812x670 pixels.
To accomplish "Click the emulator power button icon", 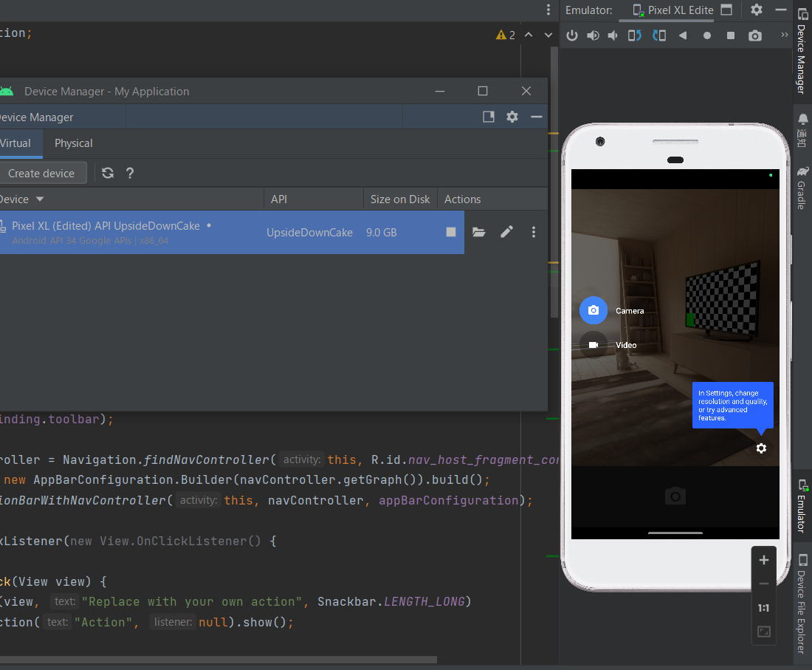I will [571, 35].
